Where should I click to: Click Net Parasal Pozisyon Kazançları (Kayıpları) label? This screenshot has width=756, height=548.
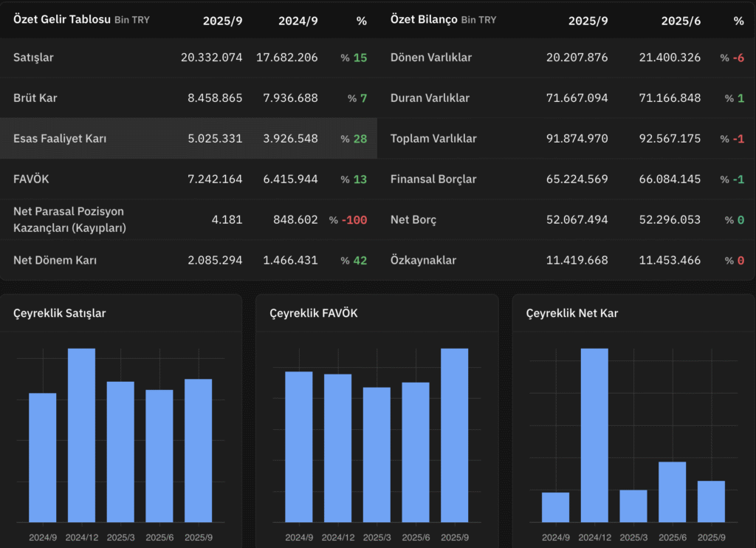point(69,219)
